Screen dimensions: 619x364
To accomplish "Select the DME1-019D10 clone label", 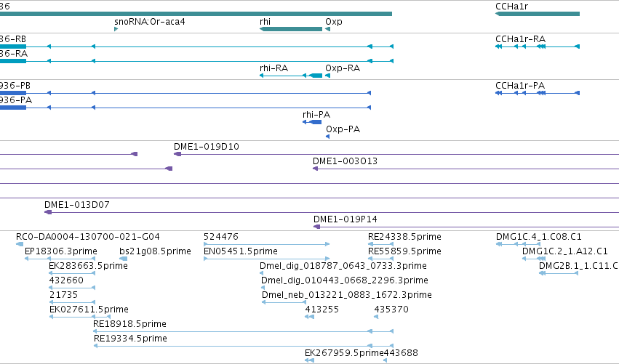I will click(207, 147).
